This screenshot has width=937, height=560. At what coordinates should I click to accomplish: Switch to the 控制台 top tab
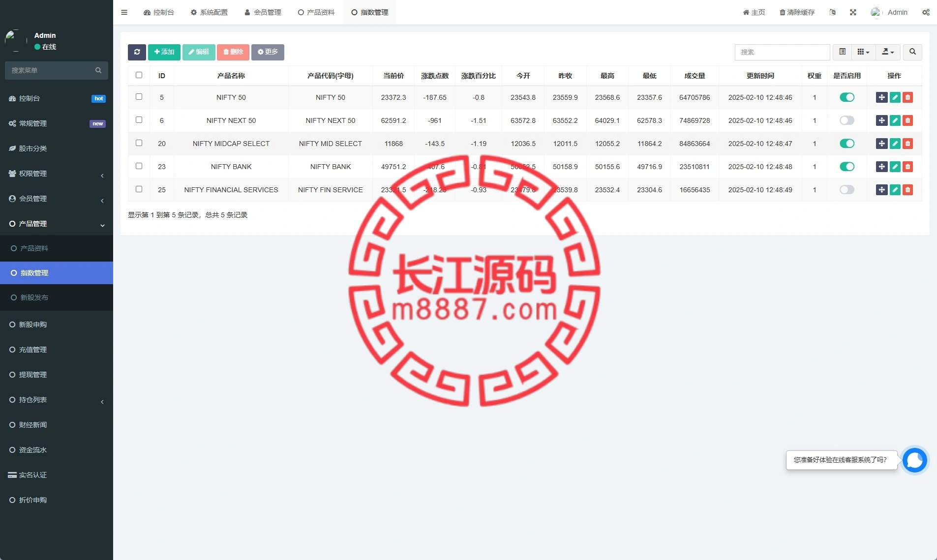pyautogui.click(x=158, y=12)
